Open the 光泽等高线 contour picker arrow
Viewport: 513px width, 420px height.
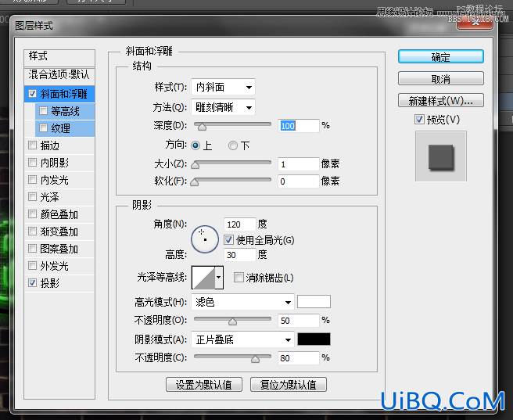pos(218,278)
